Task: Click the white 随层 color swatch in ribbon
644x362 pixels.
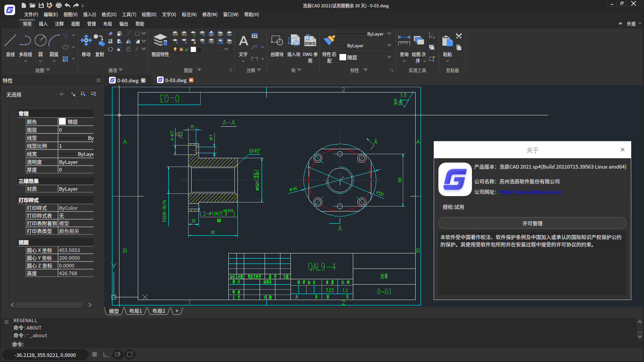Action: (342, 57)
